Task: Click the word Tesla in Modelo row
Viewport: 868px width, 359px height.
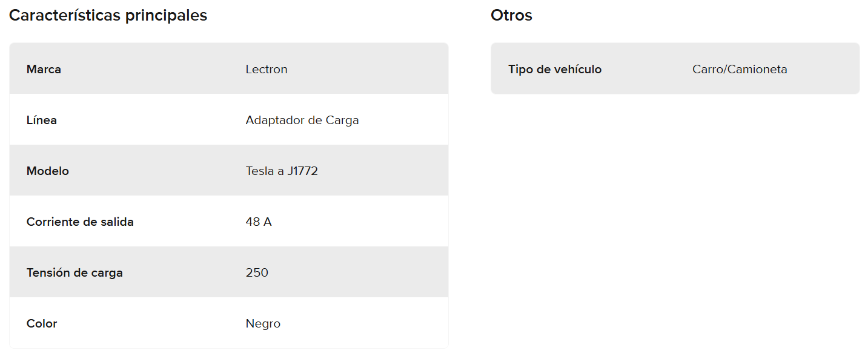Action: pos(260,171)
